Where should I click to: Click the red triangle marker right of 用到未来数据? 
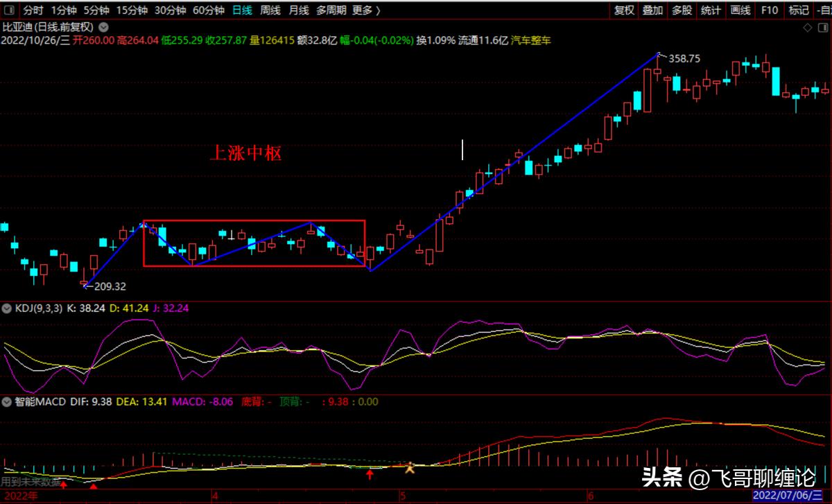(94, 487)
